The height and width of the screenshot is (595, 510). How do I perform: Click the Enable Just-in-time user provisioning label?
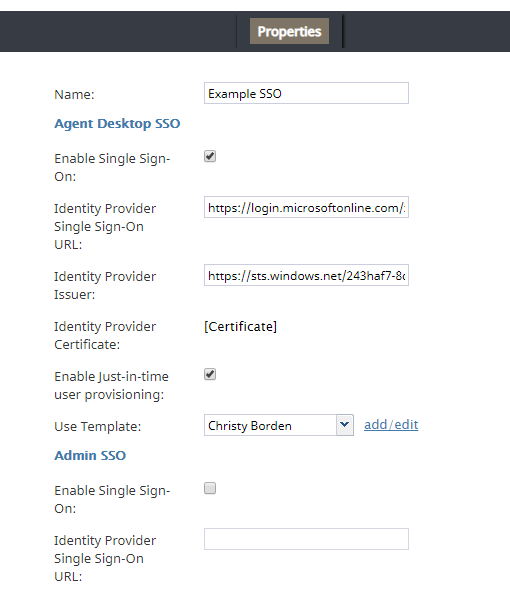(x=112, y=386)
